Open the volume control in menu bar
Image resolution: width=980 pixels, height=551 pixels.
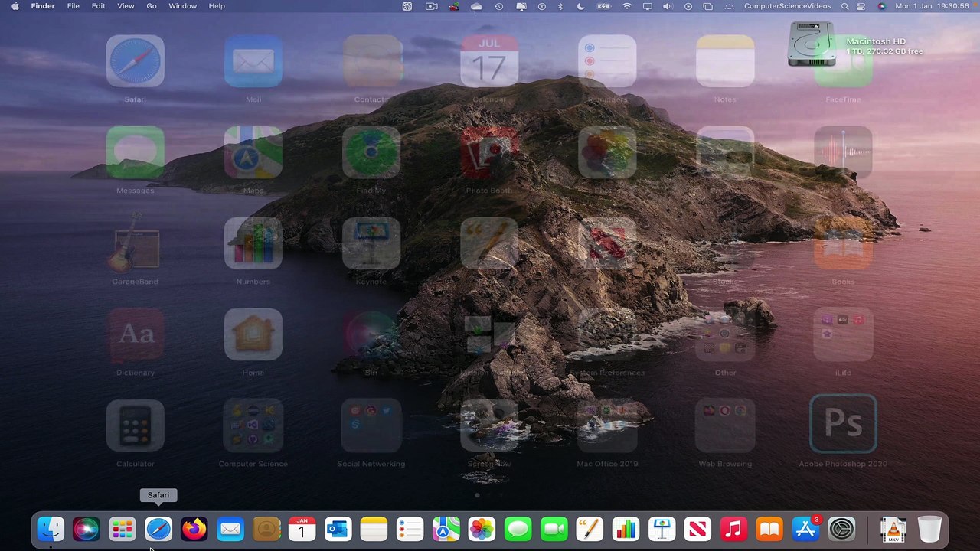(x=667, y=6)
